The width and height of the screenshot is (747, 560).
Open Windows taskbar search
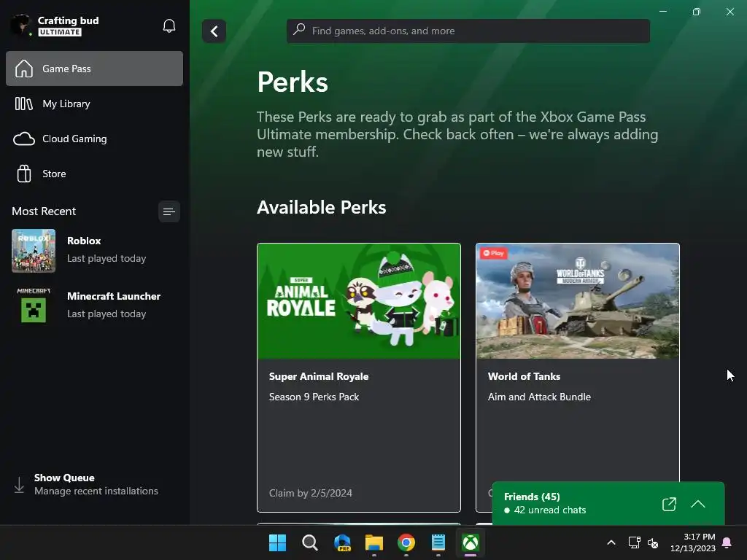(309, 542)
